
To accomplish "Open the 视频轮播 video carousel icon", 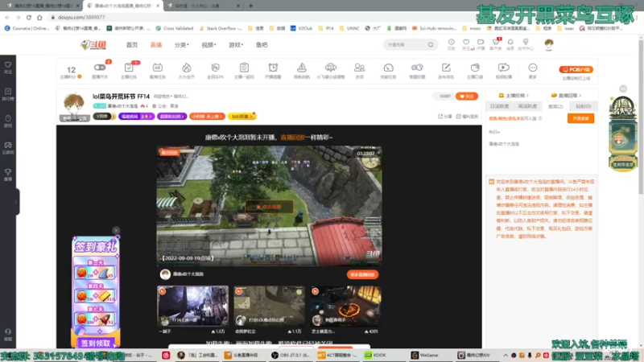I will pos(504,70).
